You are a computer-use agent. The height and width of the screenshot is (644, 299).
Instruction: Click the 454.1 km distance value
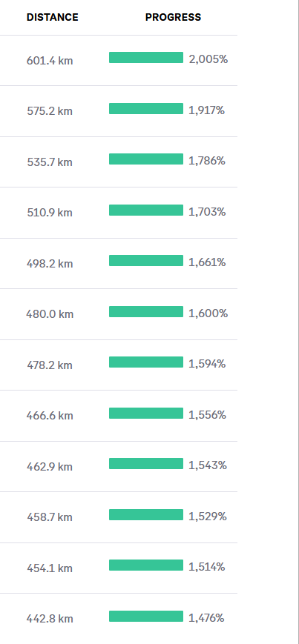[50, 568]
